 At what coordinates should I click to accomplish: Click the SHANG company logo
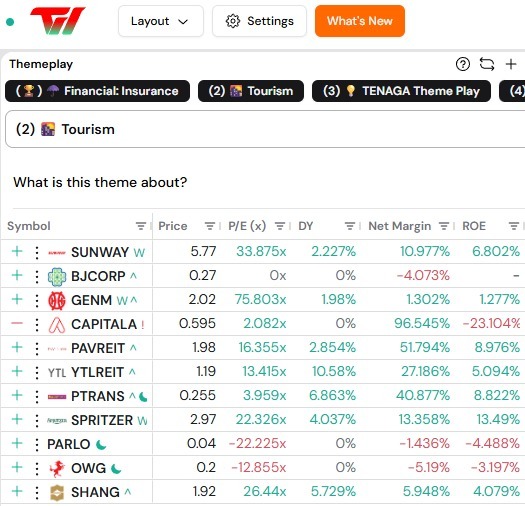(x=57, y=492)
